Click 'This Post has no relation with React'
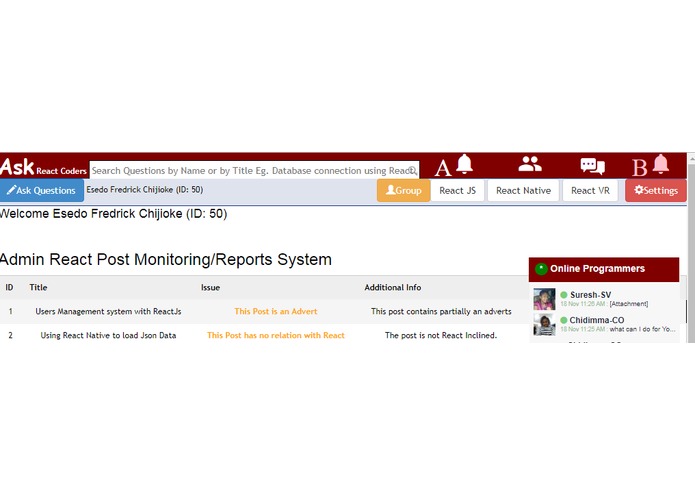The width and height of the screenshot is (695, 494). coord(276,335)
